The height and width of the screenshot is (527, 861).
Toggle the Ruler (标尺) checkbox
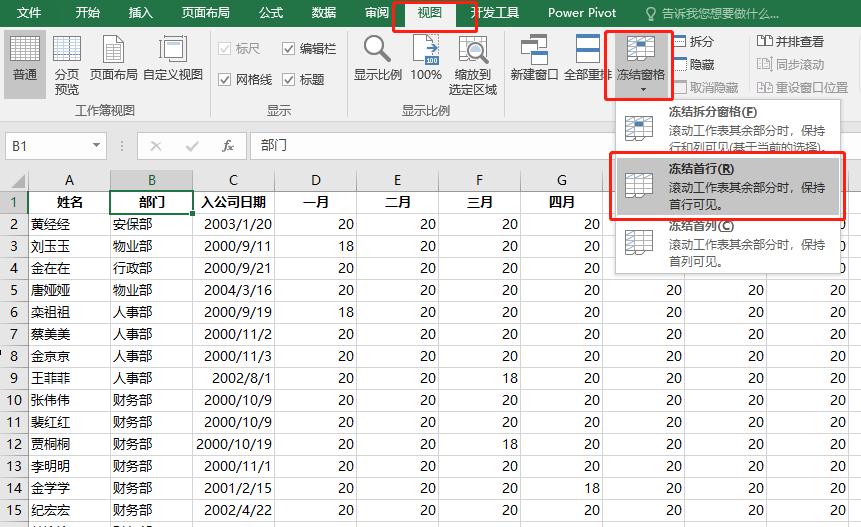(x=239, y=48)
